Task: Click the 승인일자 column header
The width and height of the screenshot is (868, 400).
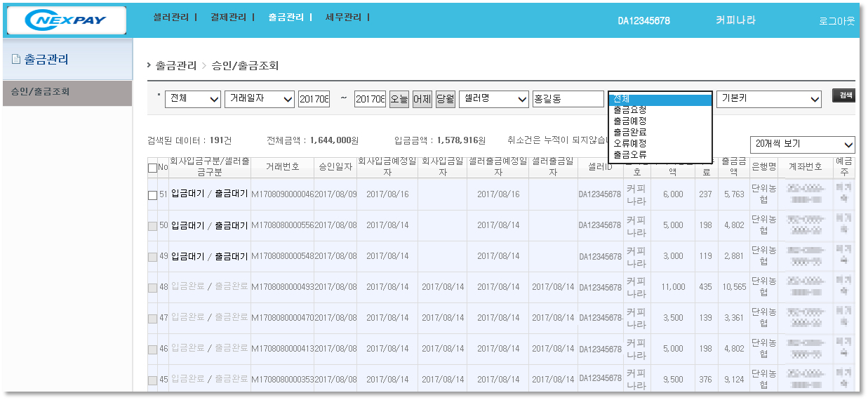Action: [335, 168]
